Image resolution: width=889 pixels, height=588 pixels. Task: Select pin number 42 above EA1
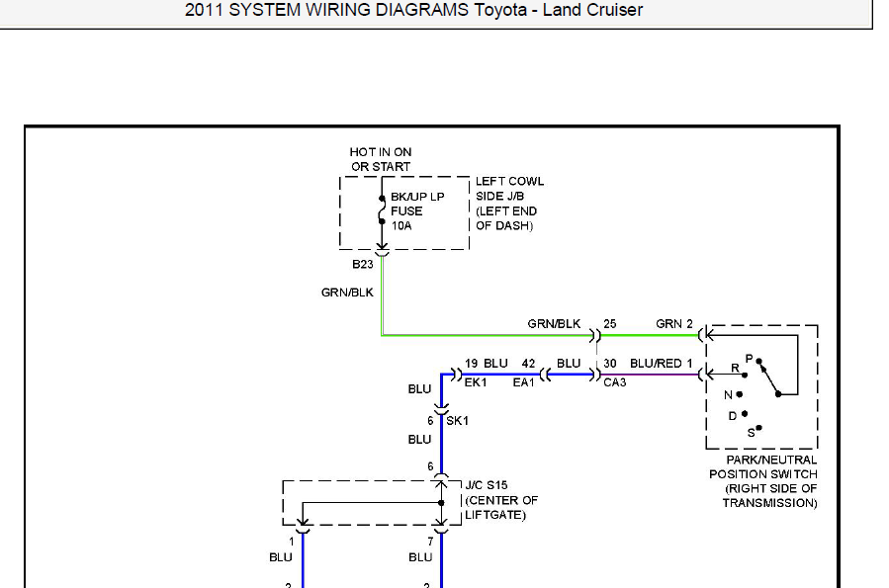point(528,363)
